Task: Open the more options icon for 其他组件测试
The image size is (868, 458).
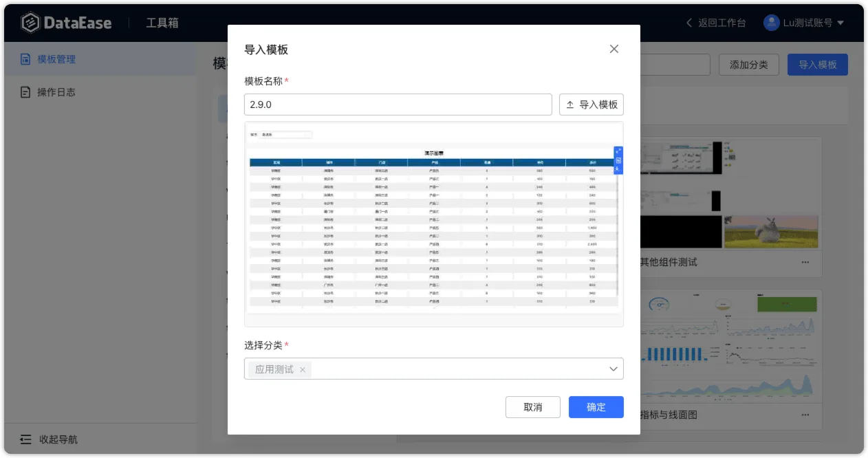Action: (805, 262)
